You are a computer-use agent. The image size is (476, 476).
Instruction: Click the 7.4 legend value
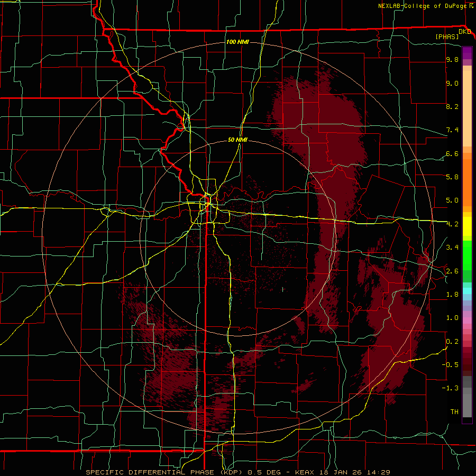click(x=452, y=130)
